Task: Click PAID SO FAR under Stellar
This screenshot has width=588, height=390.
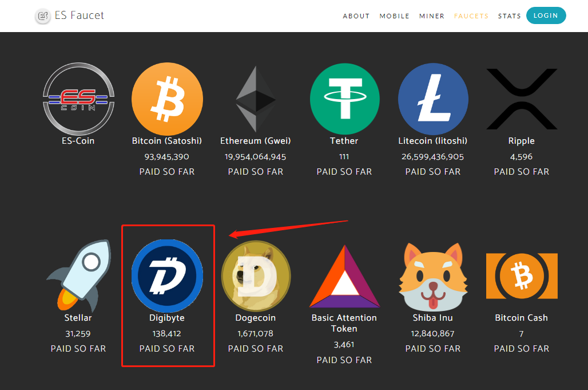Action: point(78,349)
